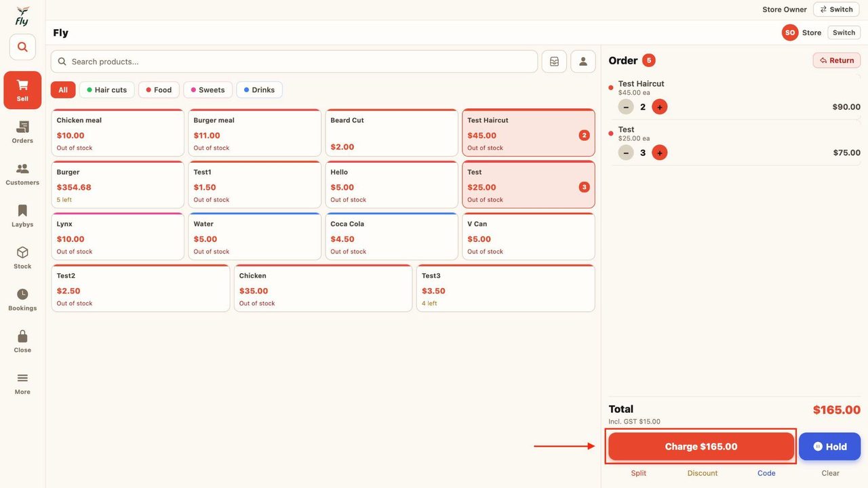This screenshot has height=488, width=868.
Task: Click the $75.00 line total
Action: tap(846, 152)
